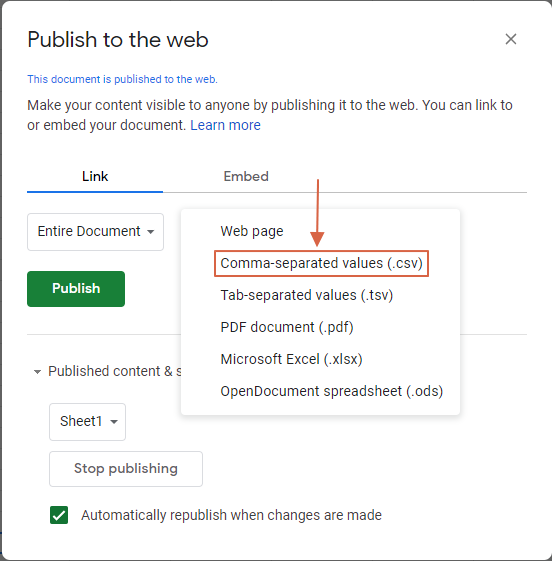Open the Sheet1 dropdown
Screen dimensions: 552x561
point(87,421)
